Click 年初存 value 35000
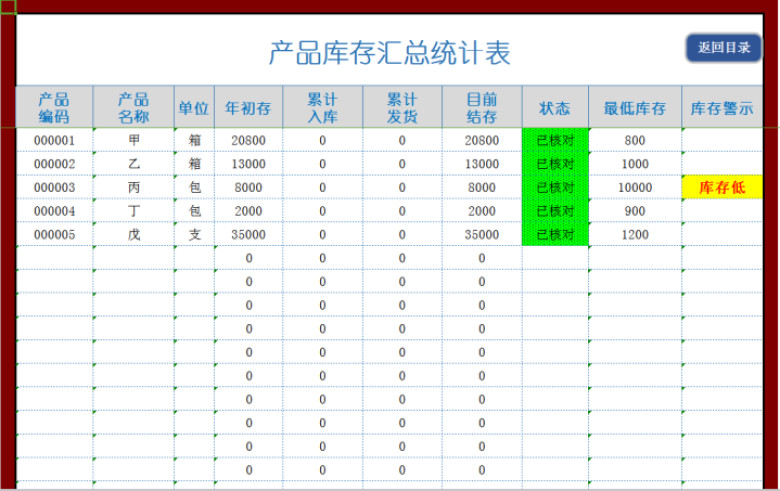The width and height of the screenshot is (780, 491). (x=248, y=234)
